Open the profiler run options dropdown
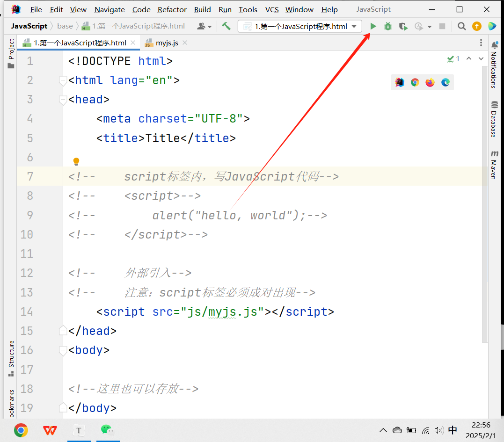504x442 pixels. coord(430,27)
